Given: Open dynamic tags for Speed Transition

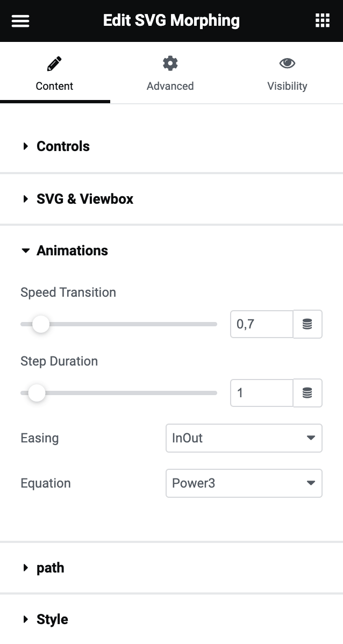Looking at the screenshot, I should pos(308,324).
